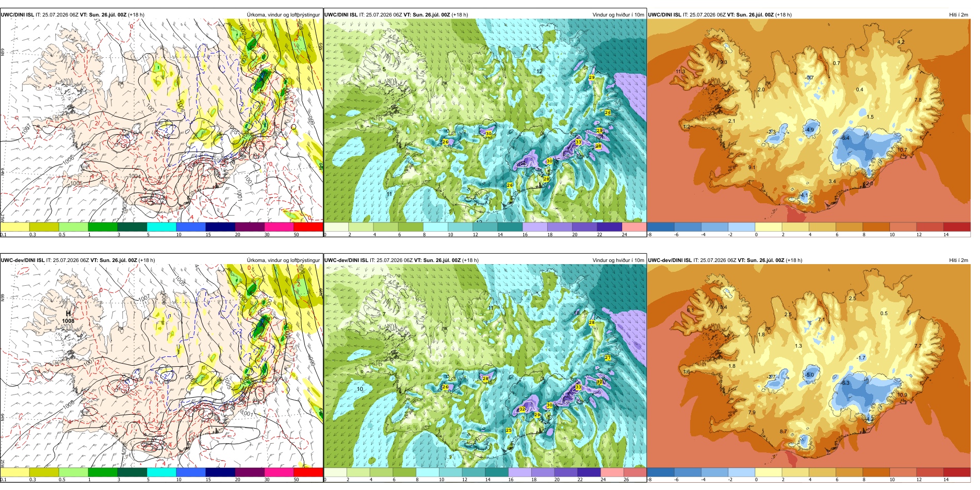
Task: Click the H 1008 high pressure marker
Action: click(68, 317)
